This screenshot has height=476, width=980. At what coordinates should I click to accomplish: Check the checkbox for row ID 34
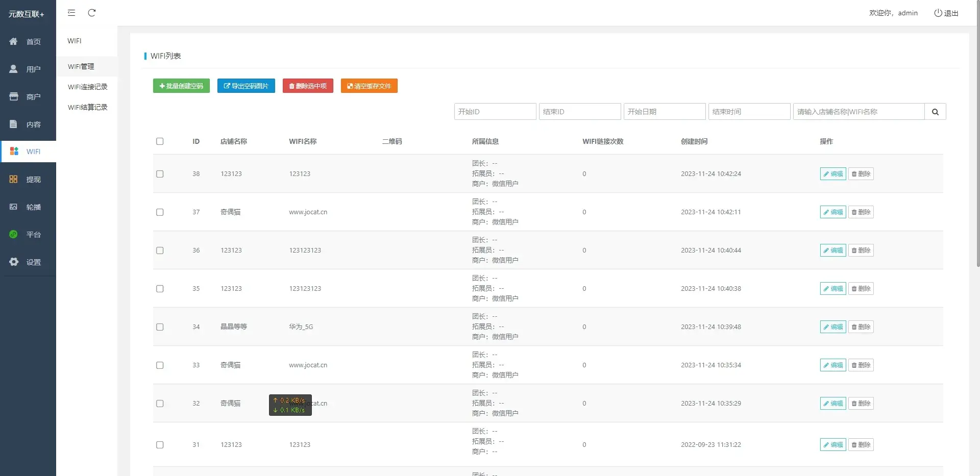(160, 327)
